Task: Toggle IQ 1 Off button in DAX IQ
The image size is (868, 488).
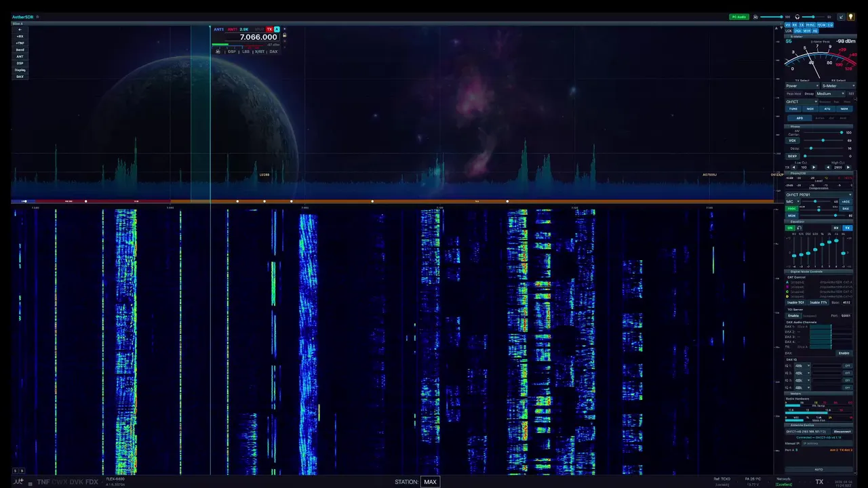Action: pyautogui.click(x=847, y=366)
